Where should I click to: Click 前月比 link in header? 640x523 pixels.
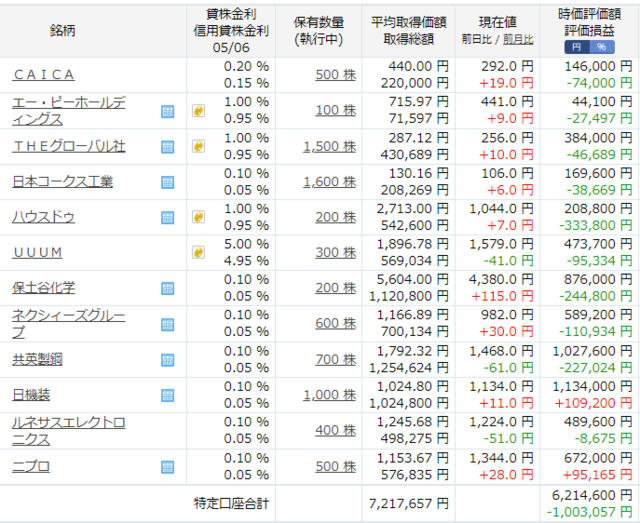point(518,40)
